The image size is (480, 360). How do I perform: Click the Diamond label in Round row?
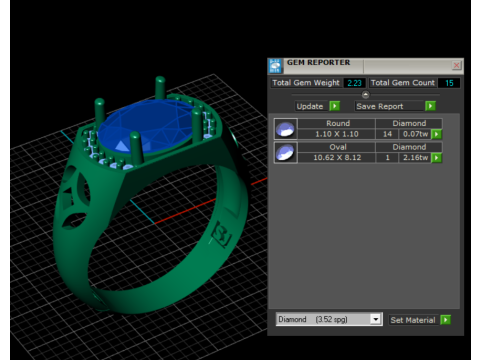(x=409, y=123)
